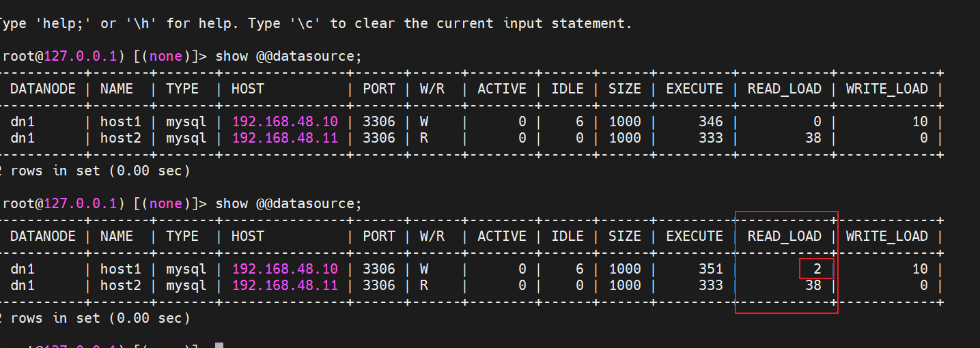Click the first show @@datasource command text
The height and width of the screenshot is (348, 980).
(x=288, y=56)
